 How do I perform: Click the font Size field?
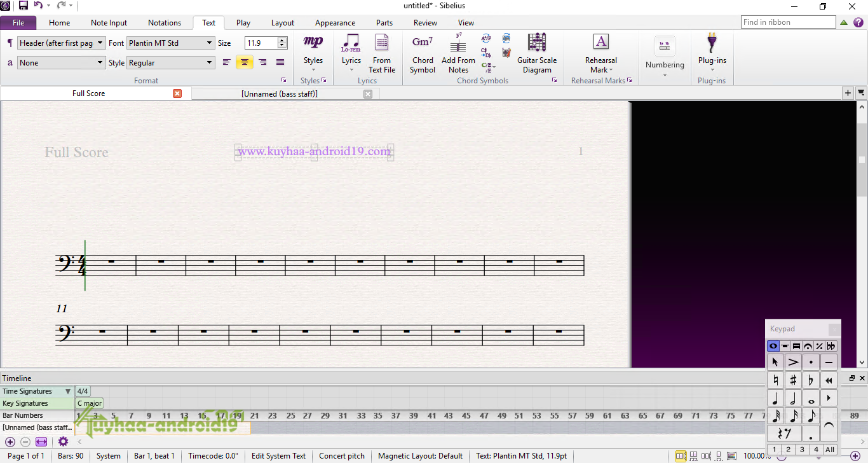pyautogui.click(x=261, y=43)
